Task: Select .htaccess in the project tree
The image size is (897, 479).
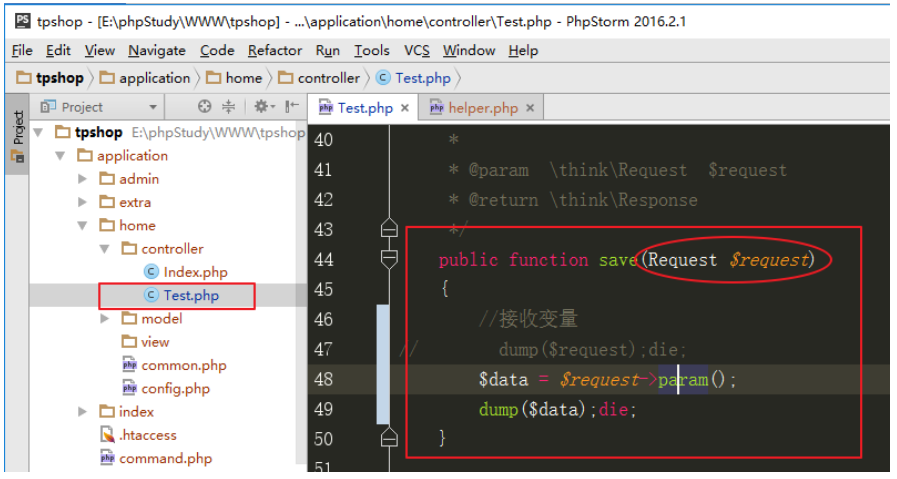Action: tap(148, 435)
